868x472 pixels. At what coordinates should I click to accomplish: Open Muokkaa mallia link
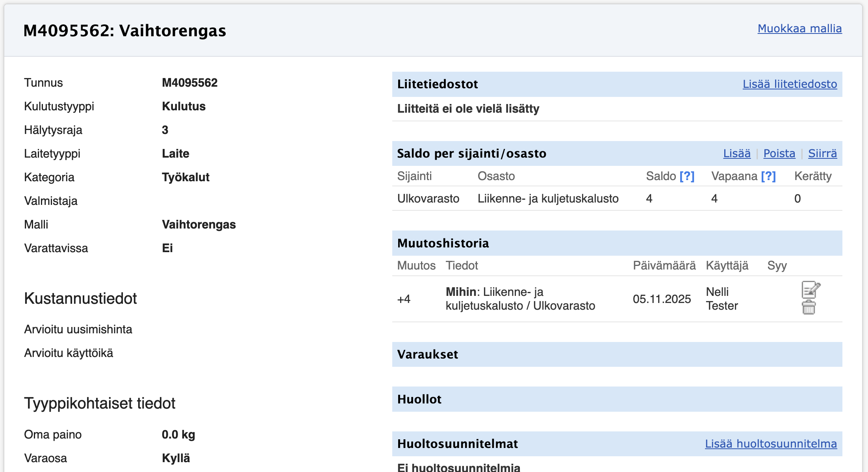pos(799,28)
